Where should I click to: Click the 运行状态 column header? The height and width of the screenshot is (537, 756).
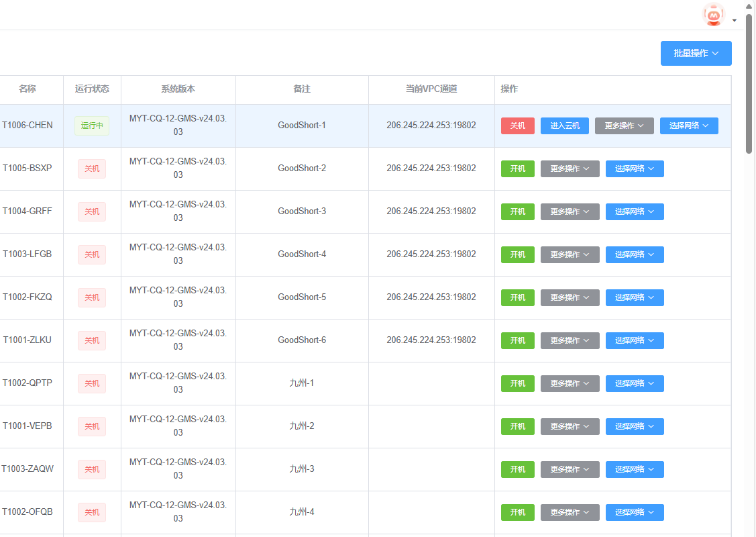click(92, 89)
